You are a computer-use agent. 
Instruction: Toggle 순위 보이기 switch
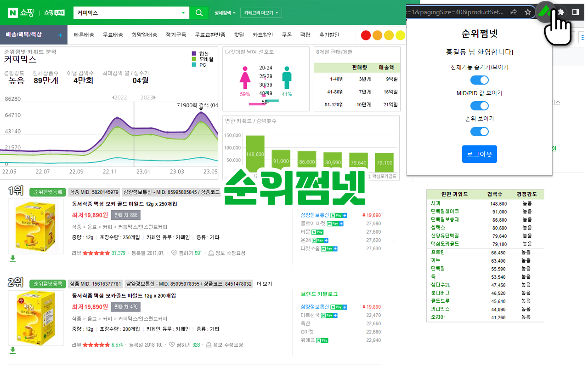click(x=480, y=132)
